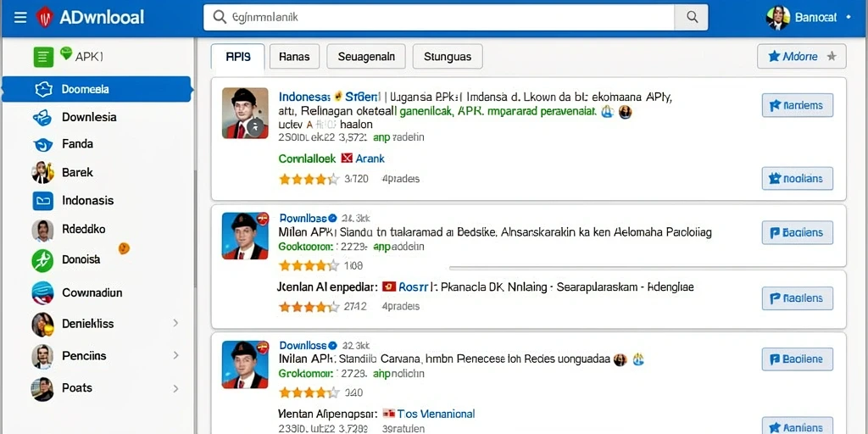Viewport: 868px width, 434px height.
Task: Click the green APK list icon
Action: 44,57
